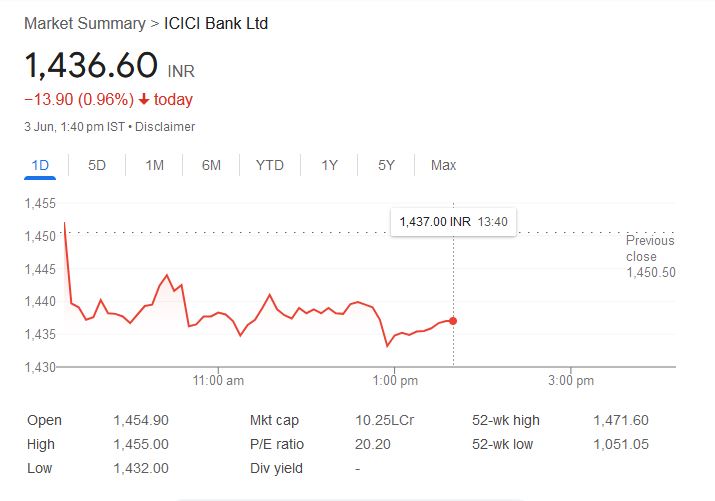Click the Previous close 1,450.50 label
This screenshot has width=715, height=501.
650,256
